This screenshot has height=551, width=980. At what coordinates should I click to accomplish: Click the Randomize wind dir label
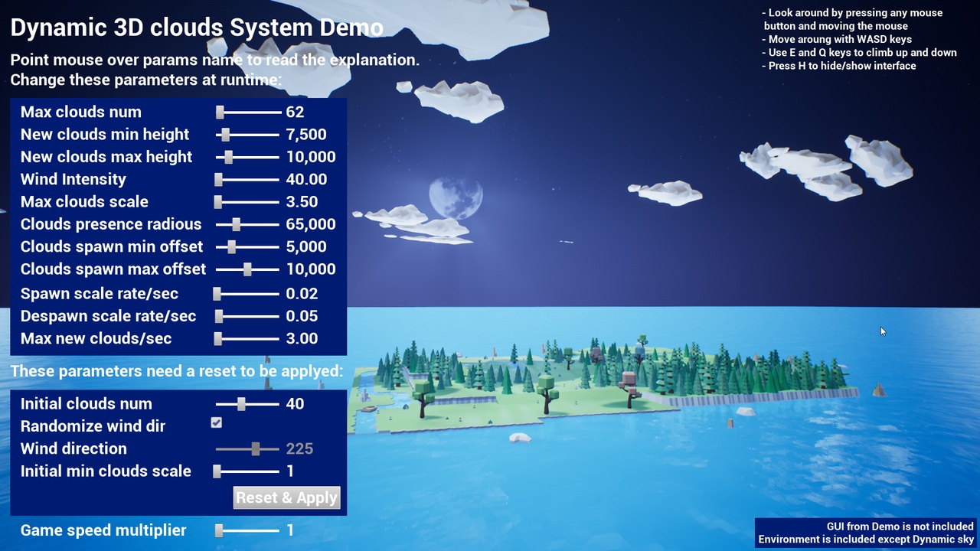point(93,426)
